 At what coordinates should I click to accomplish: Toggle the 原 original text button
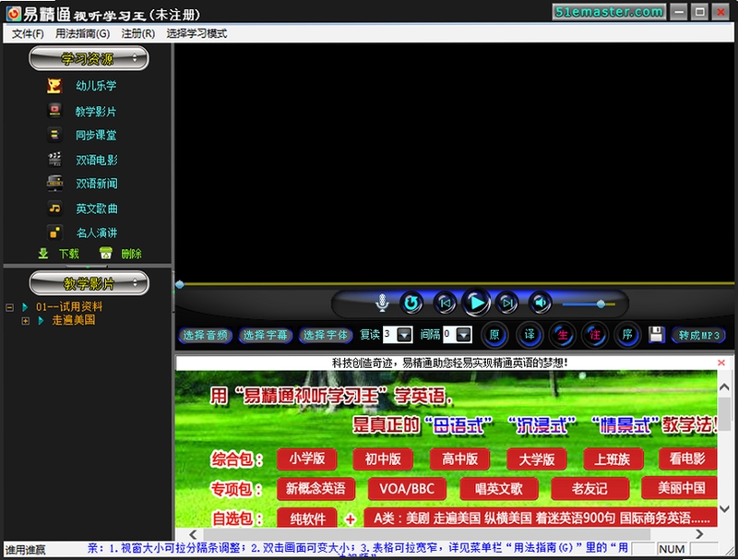coord(494,335)
